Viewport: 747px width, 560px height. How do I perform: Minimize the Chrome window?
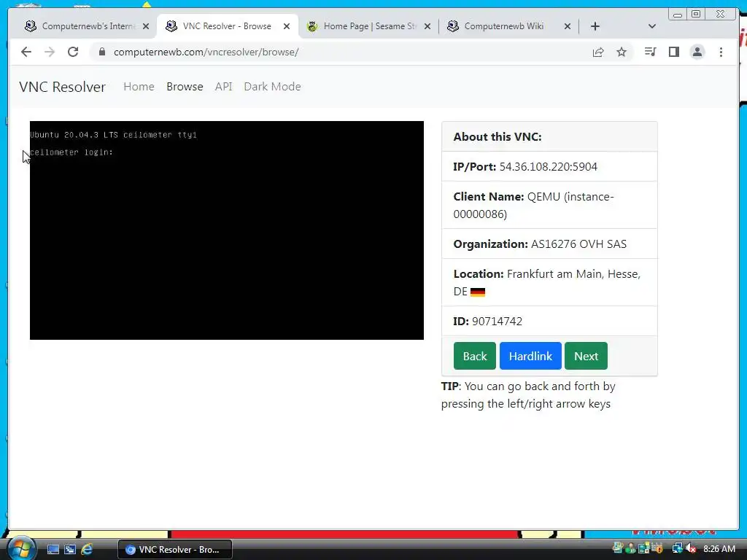tap(678, 14)
